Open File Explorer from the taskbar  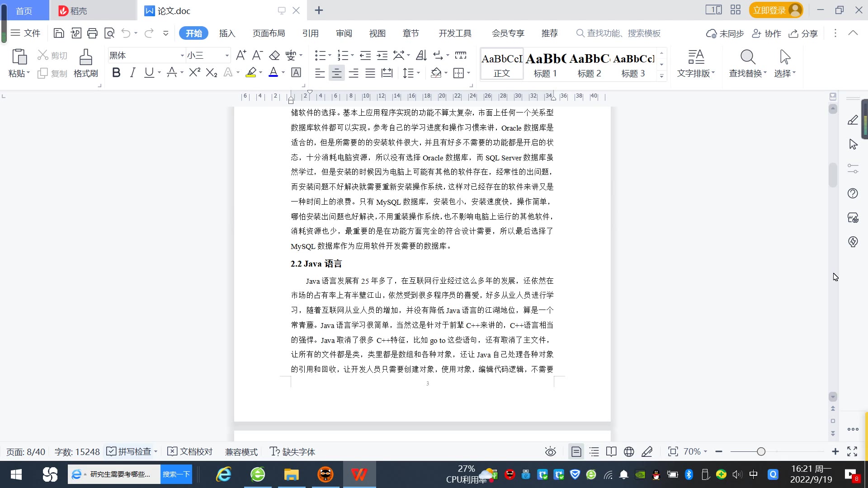(x=292, y=474)
